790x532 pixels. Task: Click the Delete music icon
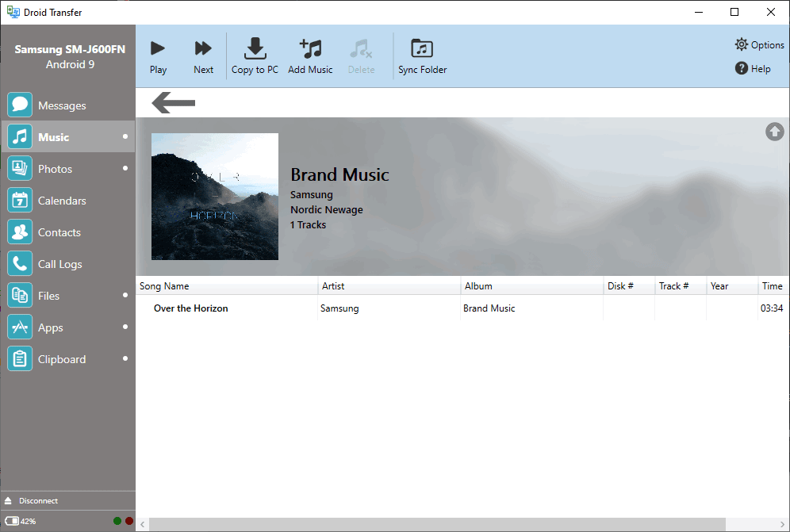(361, 48)
